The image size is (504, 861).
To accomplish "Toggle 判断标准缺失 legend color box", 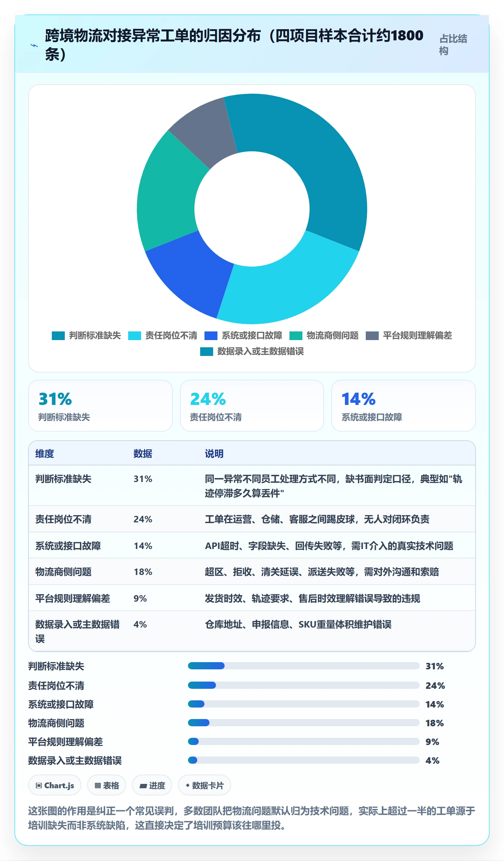I will click(x=58, y=336).
